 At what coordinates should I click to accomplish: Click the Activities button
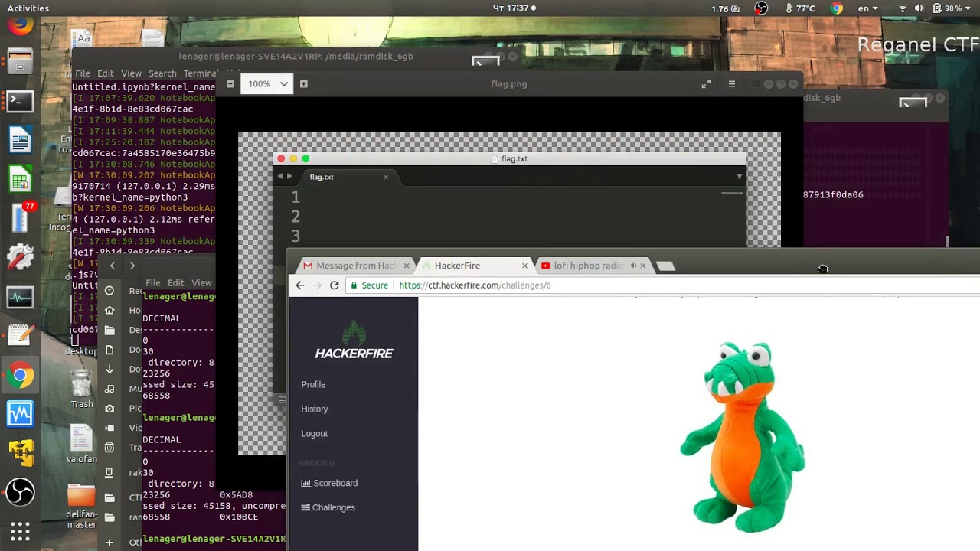(28, 8)
